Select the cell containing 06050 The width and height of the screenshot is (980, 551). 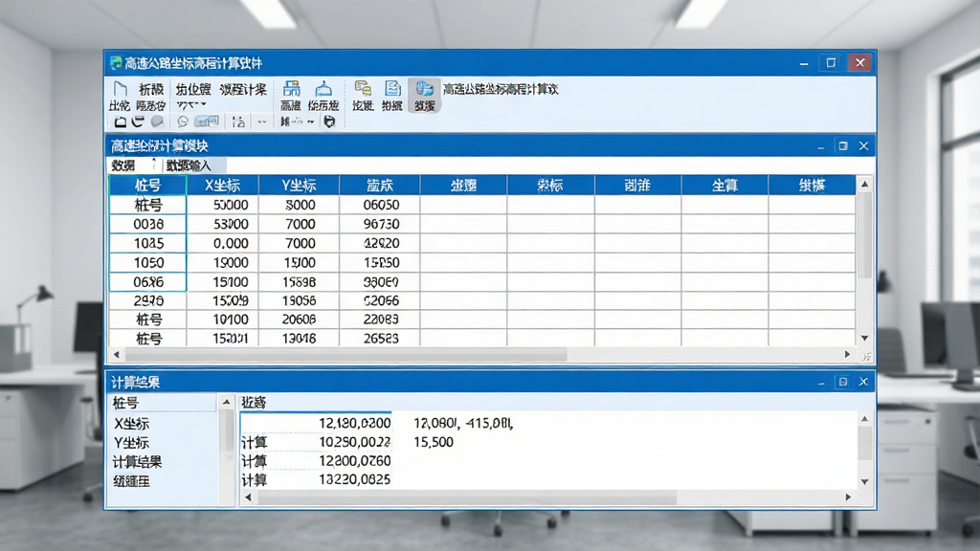pos(380,205)
